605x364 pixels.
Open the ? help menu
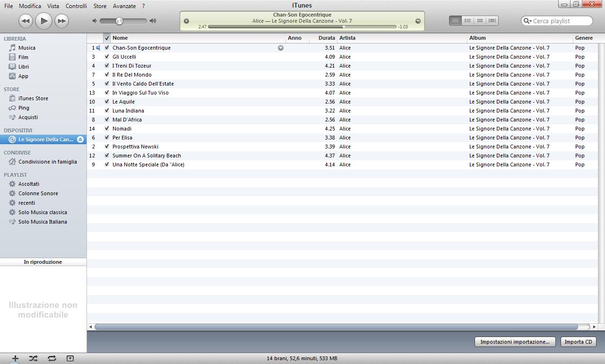pos(143,6)
